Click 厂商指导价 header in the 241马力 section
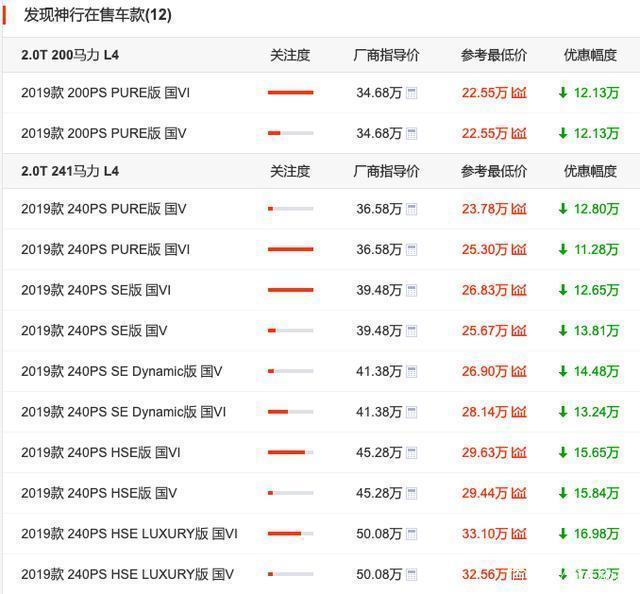Image resolution: width=640 pixels, height=594 pixels. click(x=386, y=171)
